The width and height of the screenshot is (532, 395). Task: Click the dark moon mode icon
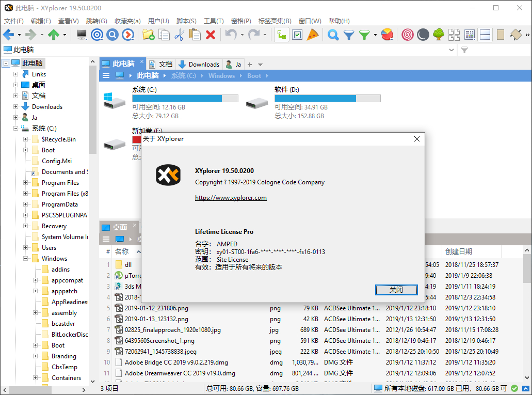pos(423,35)
